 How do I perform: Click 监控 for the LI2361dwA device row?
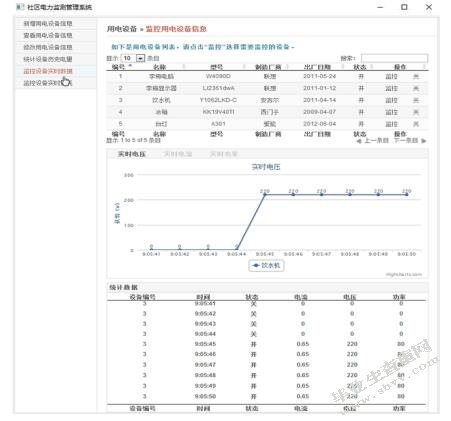click(x=392, y=88)
